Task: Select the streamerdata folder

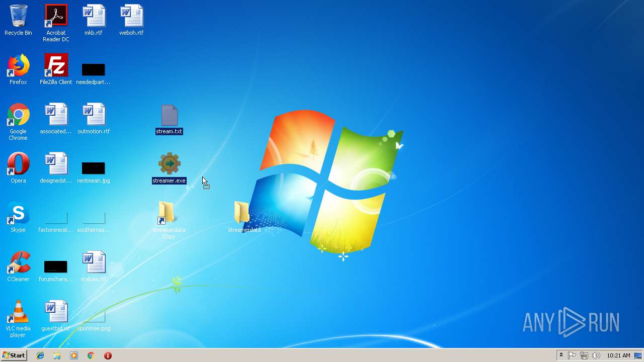Action: tap(245, 217)
